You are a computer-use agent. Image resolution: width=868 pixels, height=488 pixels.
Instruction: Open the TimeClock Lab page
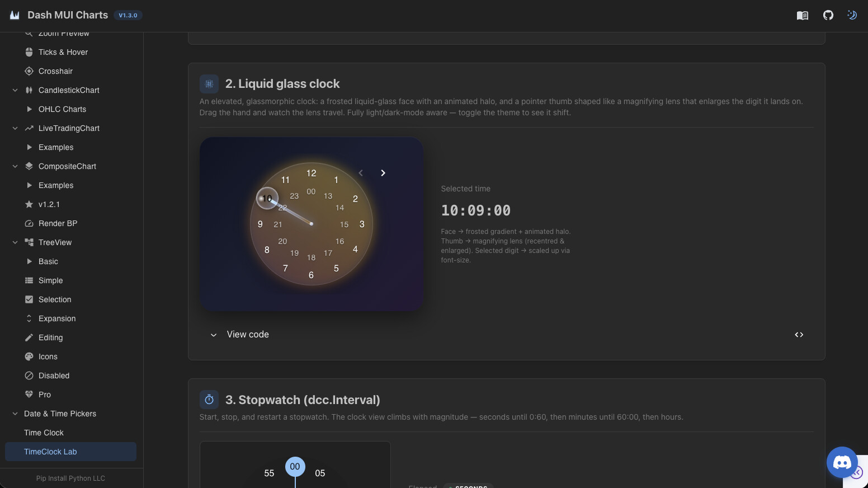[70, 452]
